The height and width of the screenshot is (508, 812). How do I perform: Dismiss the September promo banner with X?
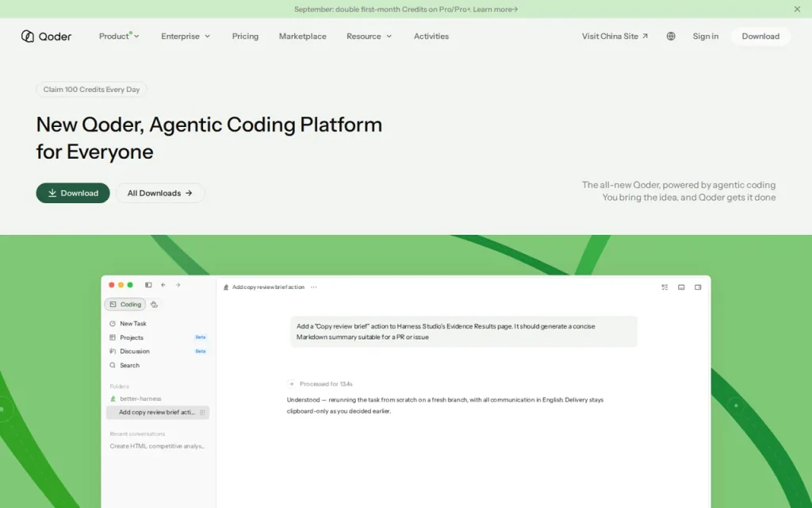tap(797, 9)
